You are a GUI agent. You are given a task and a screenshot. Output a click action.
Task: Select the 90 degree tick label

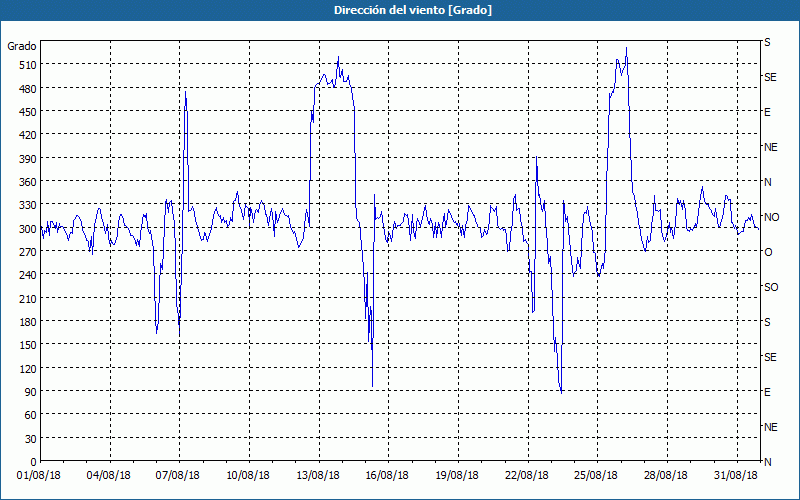(31, 392)
